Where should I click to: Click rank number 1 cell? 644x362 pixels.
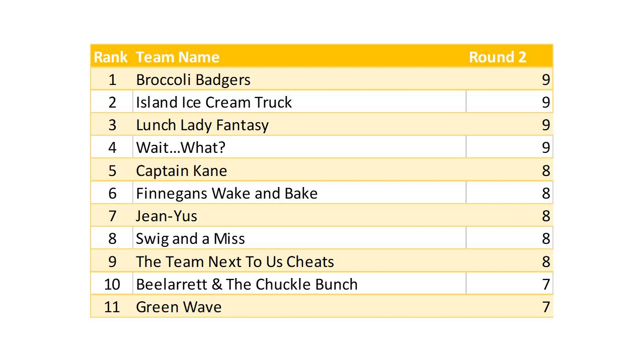pos(112,80)
